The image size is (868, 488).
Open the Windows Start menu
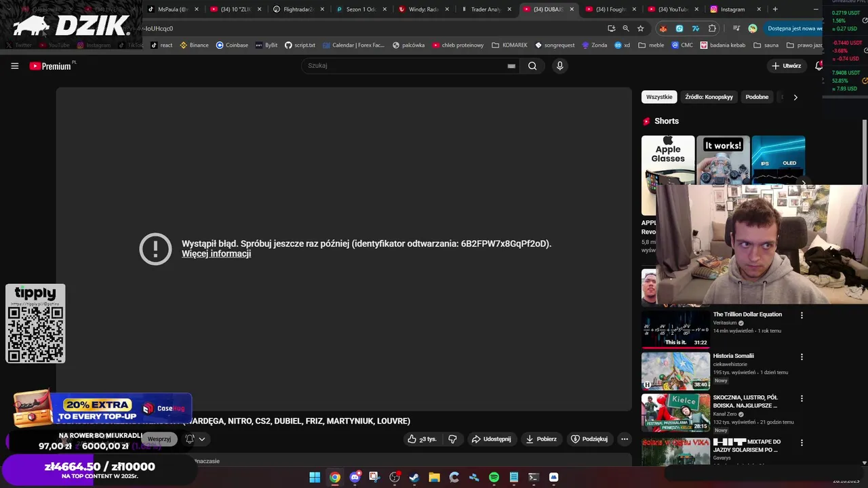pyautogui.click(x=315, y=477)
